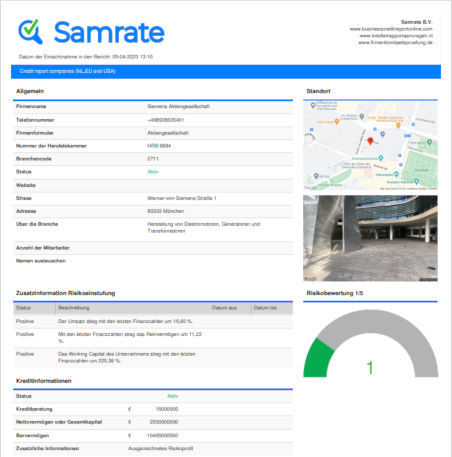Click the Barvermögen amount 10465000000
The height and width of the screenshot is (457, 452).
163,435
